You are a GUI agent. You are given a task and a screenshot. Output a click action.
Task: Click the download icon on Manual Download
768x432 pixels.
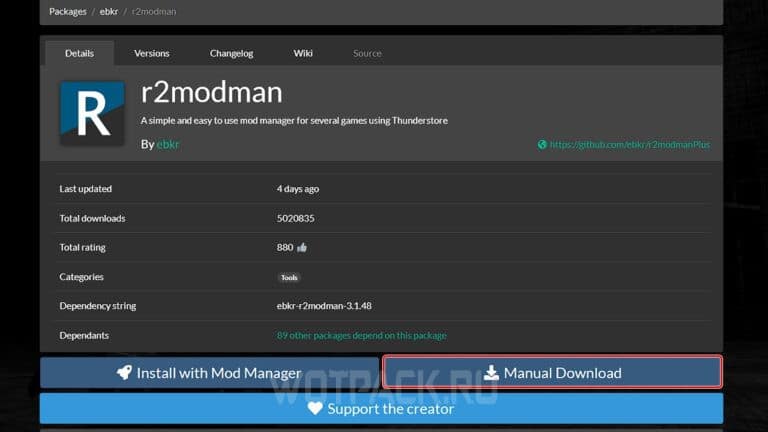491,373
